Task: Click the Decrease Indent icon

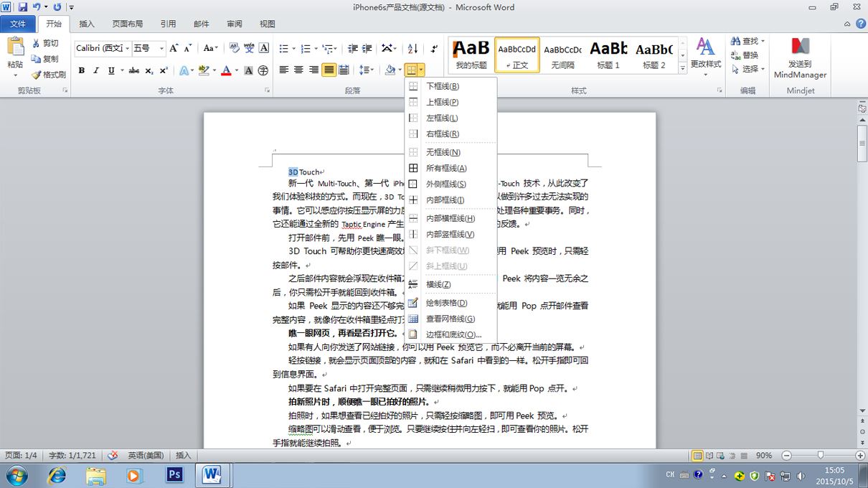Action: [x=352, y=48]
